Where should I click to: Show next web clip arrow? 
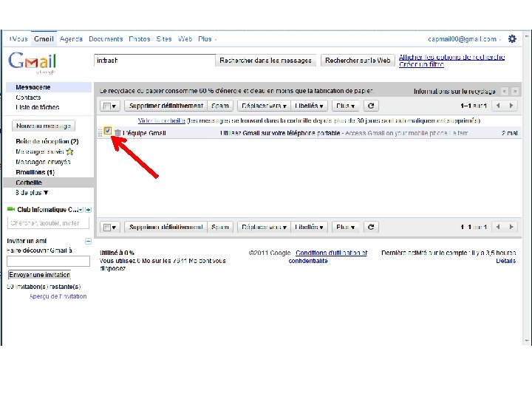(x=515, y=92)
